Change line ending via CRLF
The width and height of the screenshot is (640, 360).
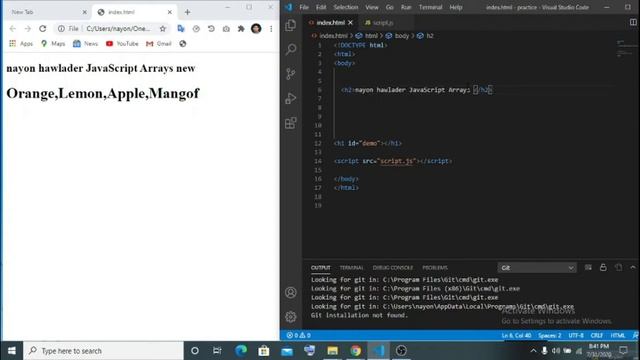(597, 336)
